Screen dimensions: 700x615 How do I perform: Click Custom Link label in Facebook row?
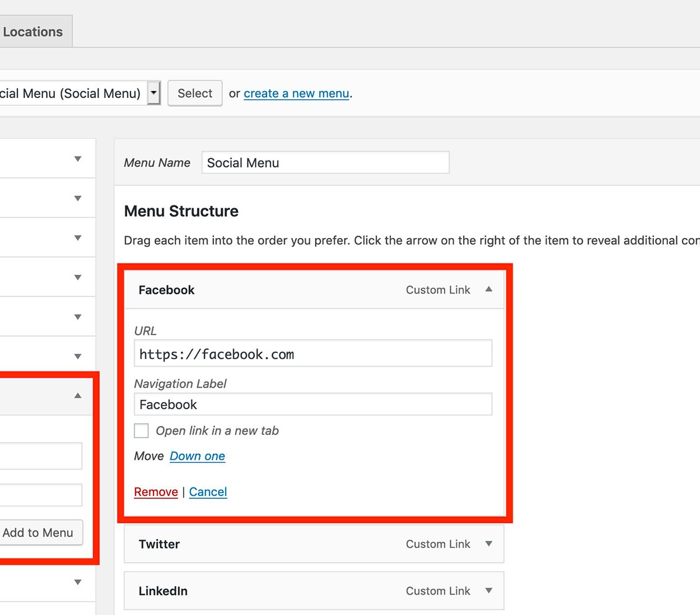coord(438,290)
